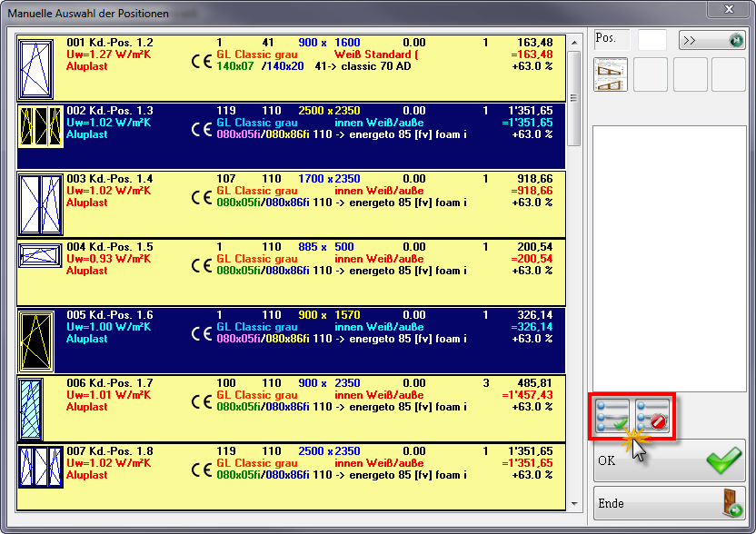
Task: Select text "007 Kd.-Pos. 1.8"
Action: coord(110,451)
